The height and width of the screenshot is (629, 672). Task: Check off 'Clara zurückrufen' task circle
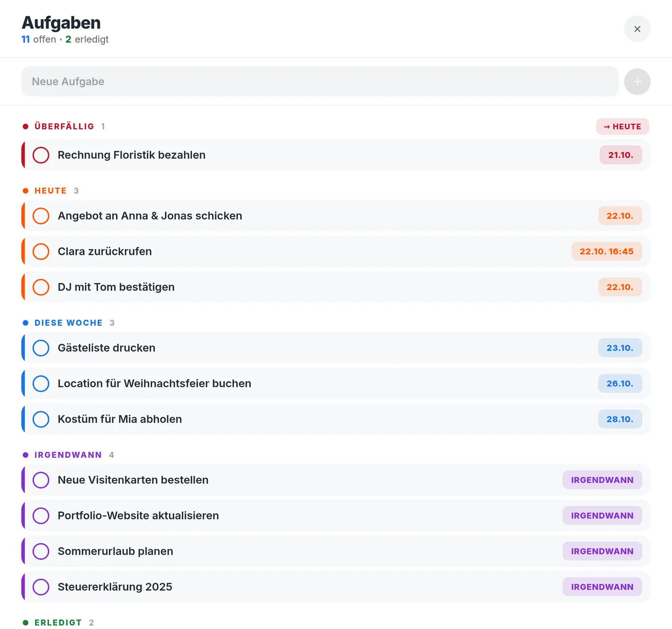pyautogui.click(x=41, y=251)
